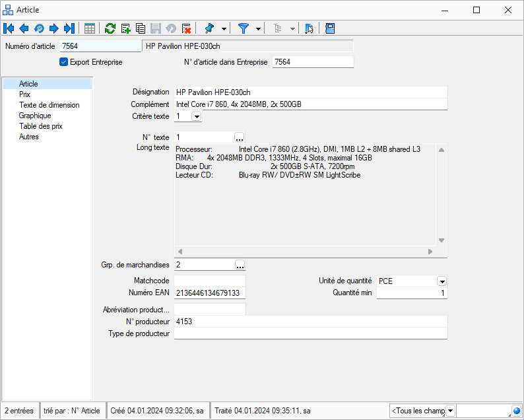Click the status bar search input
This screenshot has height=420, width=524.
484,411
